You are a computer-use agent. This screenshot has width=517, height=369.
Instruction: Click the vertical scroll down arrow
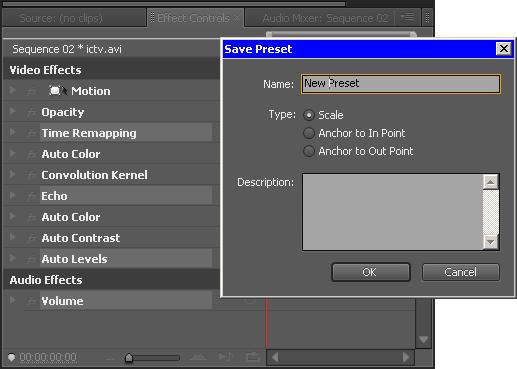pos(424,340)
